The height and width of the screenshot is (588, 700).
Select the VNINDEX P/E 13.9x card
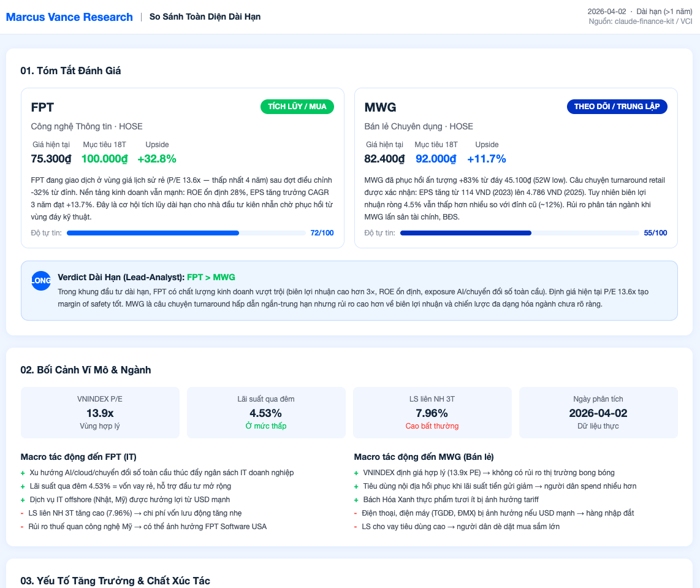tap(100, 413)
